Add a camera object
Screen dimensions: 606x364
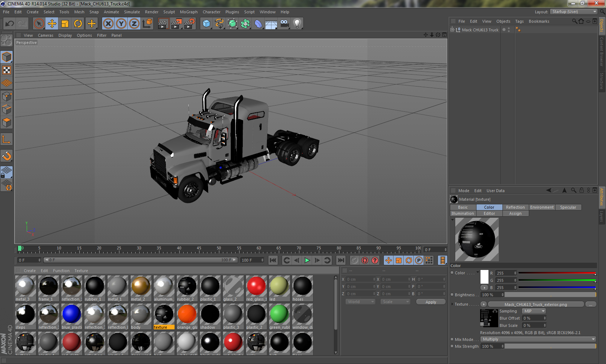pyautogui.click(x=285, y=24)
